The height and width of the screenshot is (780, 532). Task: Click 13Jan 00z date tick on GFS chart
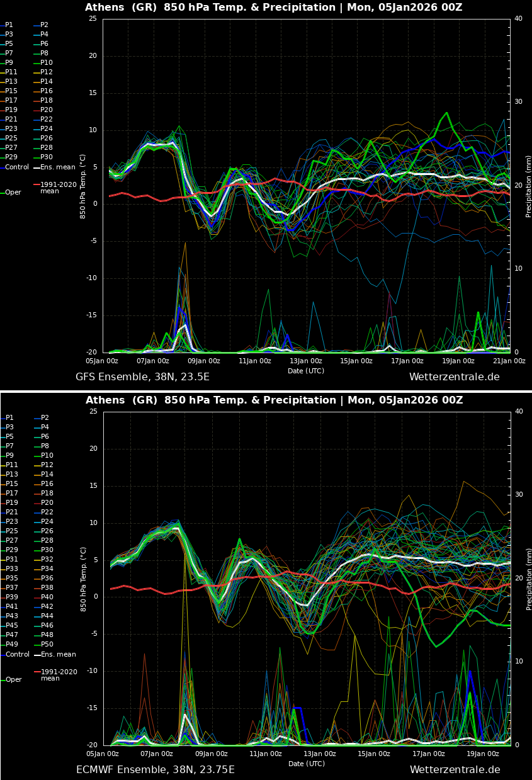[306, 361]
